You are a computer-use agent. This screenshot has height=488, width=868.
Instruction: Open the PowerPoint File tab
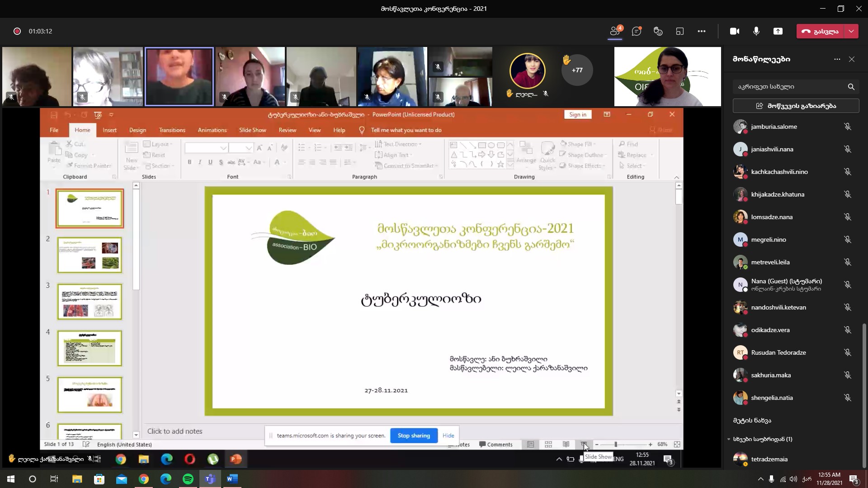pyautogui.click(x=54, y=130)
